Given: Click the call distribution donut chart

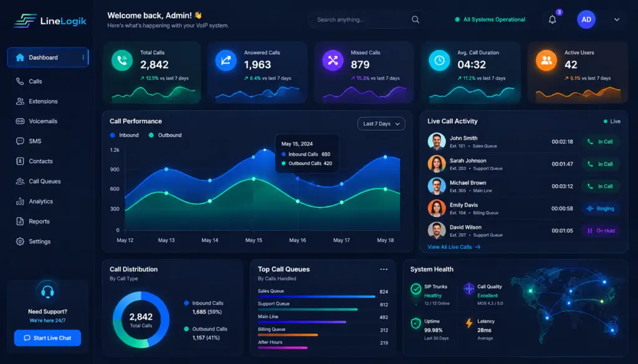Looking at the screenshot, I should (x=141, y=320).
